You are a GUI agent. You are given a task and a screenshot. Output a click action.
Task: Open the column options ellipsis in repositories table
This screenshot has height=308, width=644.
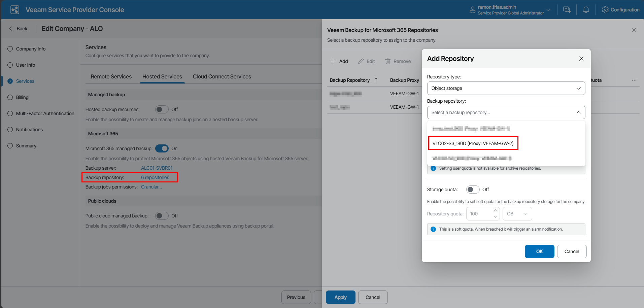pyautogui.click(x=634, y=80)
